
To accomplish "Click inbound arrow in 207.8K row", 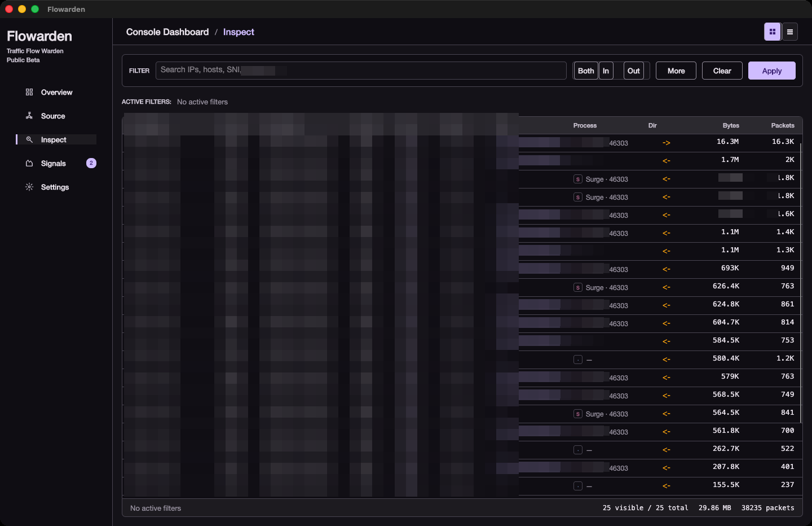I will point(667,468).
